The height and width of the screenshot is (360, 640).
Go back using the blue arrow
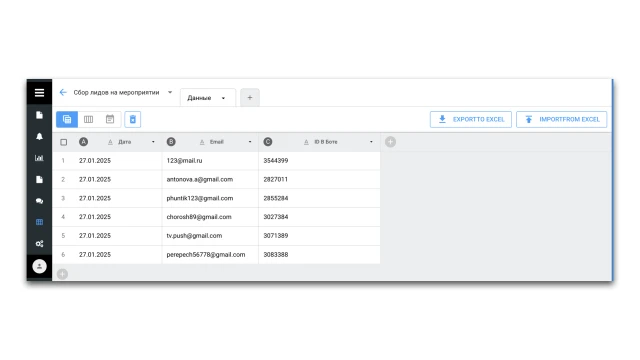63,92
